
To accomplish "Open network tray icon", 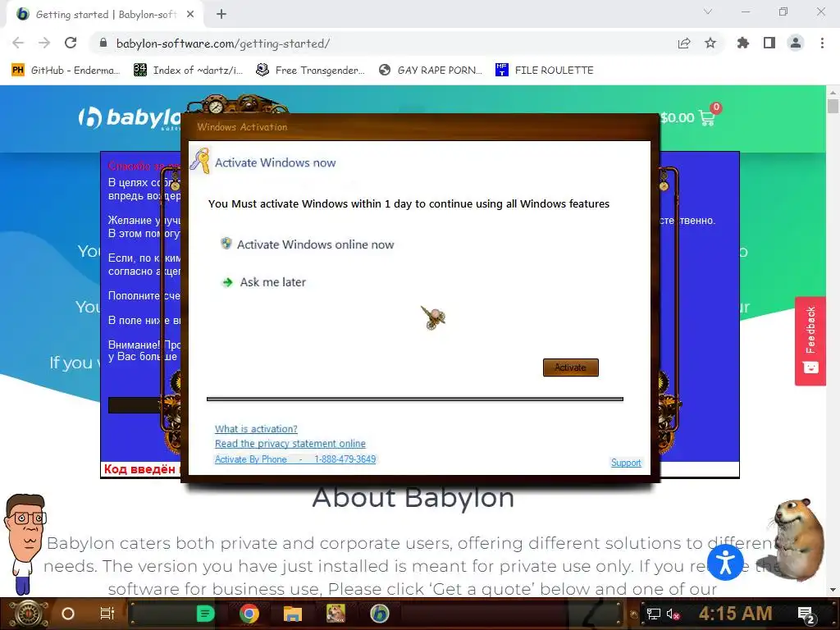I will [653, 614].
